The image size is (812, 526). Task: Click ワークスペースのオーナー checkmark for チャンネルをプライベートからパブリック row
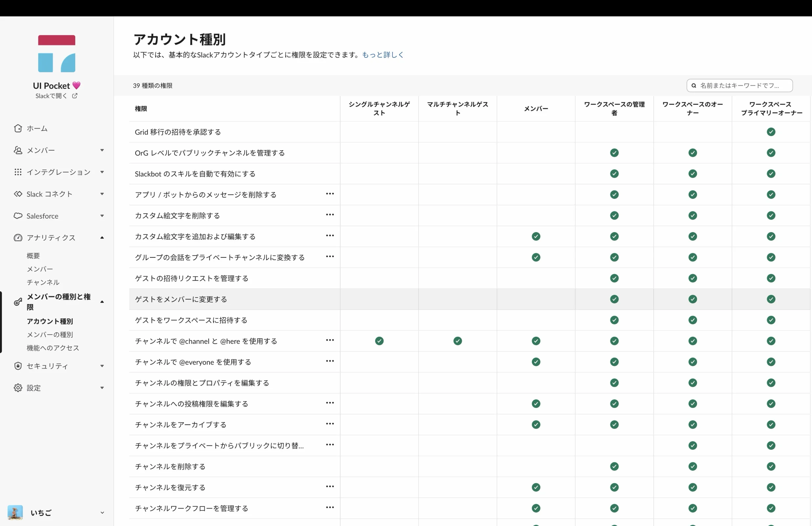[692, 445]
